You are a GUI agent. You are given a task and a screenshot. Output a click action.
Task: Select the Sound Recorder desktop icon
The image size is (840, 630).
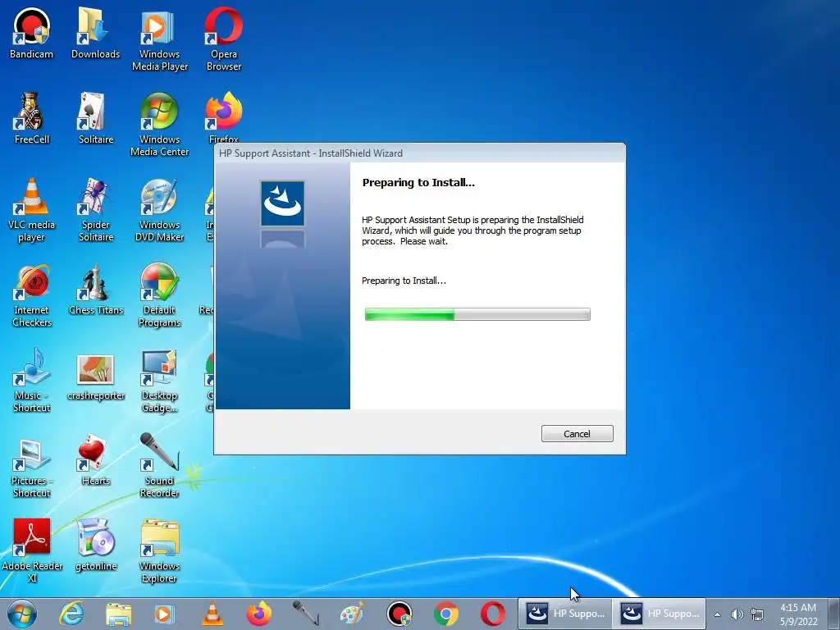point(160,466)
